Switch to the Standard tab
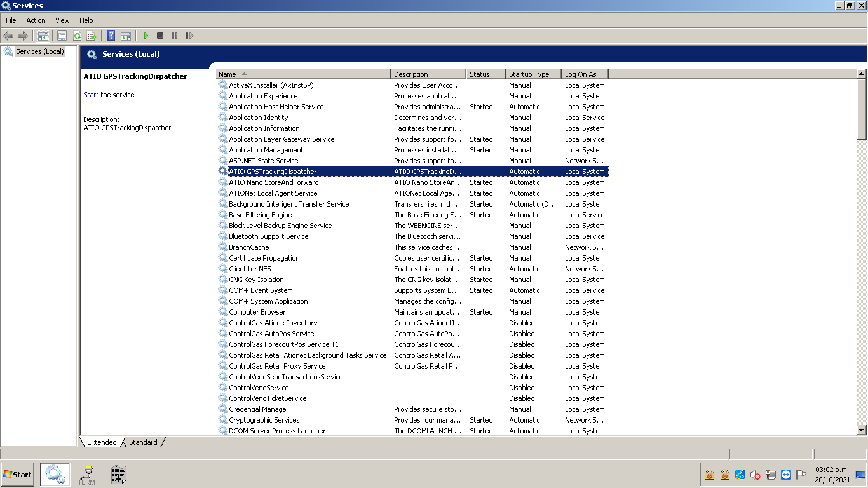Viewport: 868px width, 488px height. tap(143, 442)
